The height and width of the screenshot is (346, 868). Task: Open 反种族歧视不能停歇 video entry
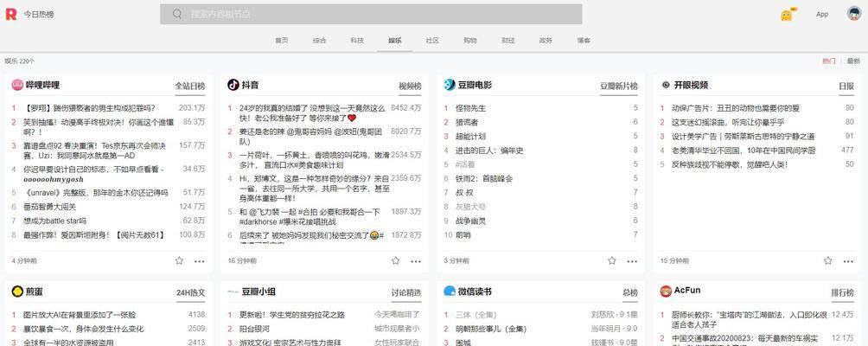click(x=730, y=164)
